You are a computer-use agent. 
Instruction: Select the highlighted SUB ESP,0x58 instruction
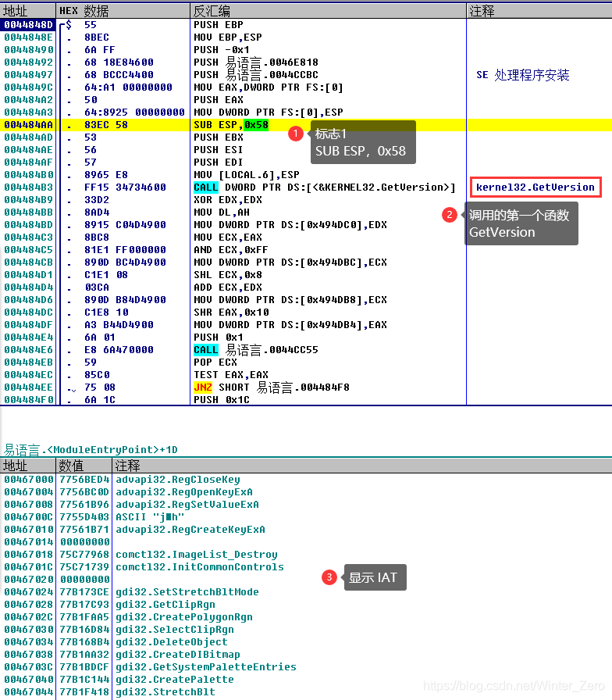[x=231, y=125]
